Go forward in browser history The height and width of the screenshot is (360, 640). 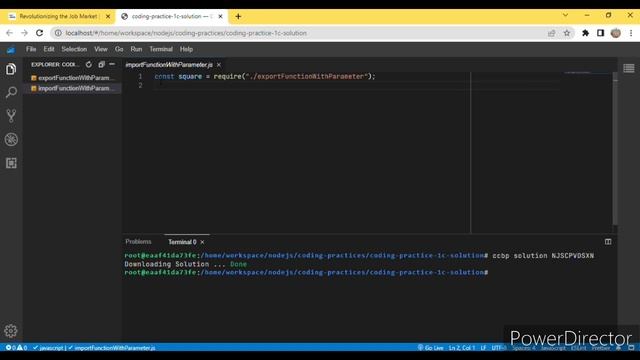[x=24, y=33]
